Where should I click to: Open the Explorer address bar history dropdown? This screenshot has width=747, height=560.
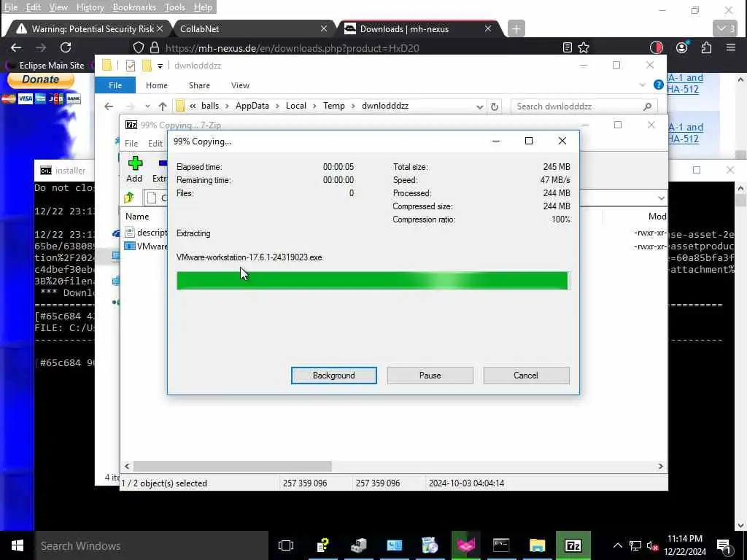click(x=480, y=106)
